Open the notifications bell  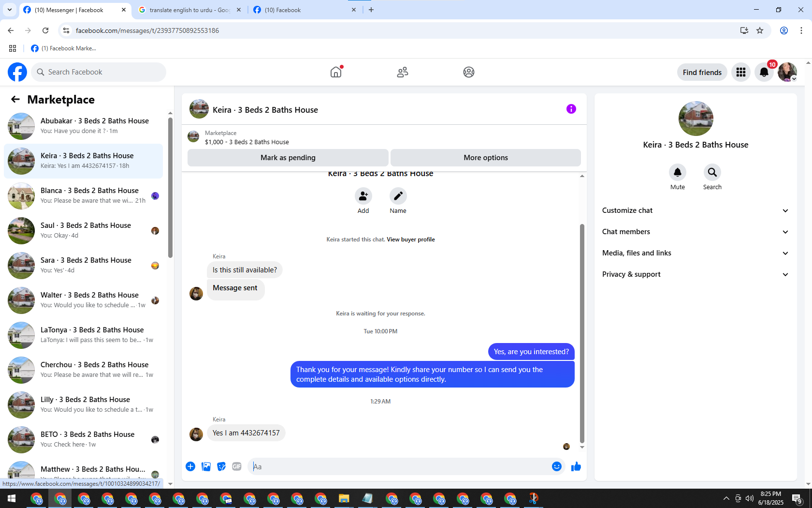(764, 72)
